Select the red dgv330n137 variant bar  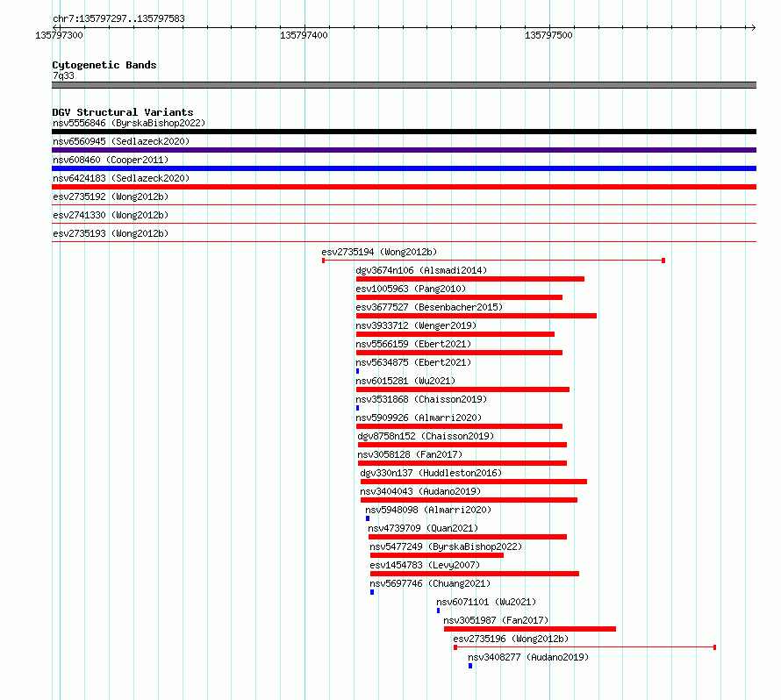[x=474, y=482]
